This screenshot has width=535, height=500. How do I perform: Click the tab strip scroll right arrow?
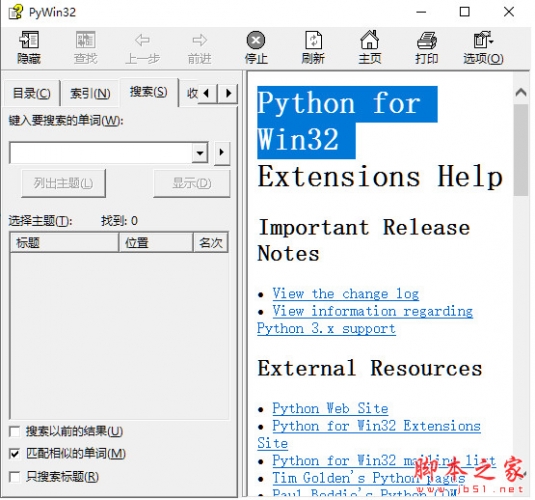(228, 93)
